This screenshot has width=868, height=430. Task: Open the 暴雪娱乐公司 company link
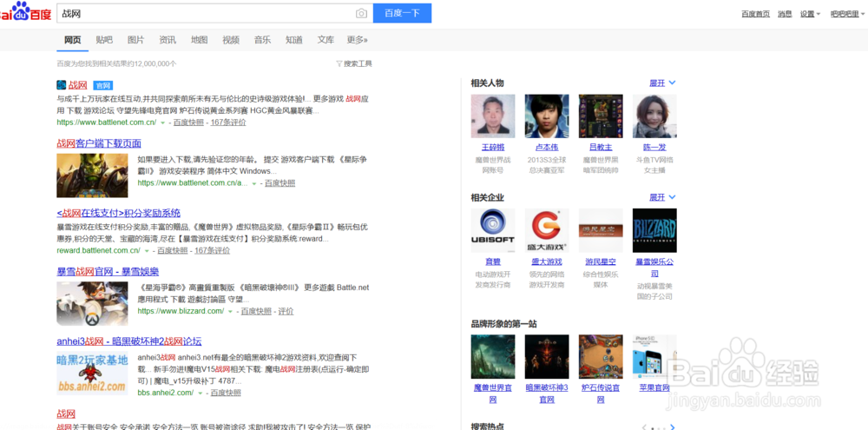[654, 267]
